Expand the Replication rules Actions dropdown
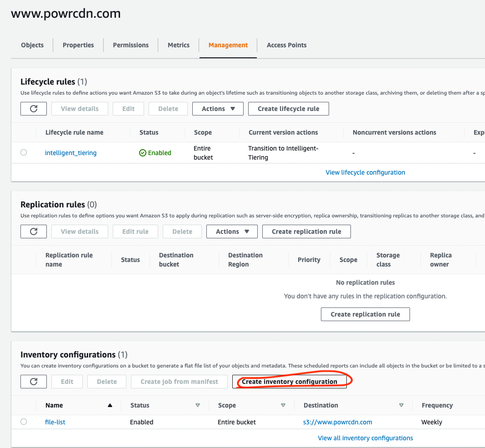 (232, 232)
